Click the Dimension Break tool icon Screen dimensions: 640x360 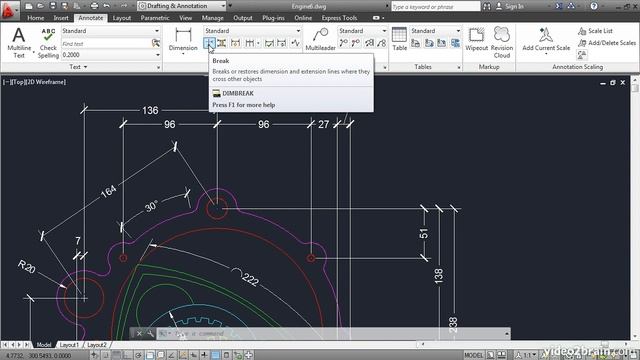[x=209, y=42]
